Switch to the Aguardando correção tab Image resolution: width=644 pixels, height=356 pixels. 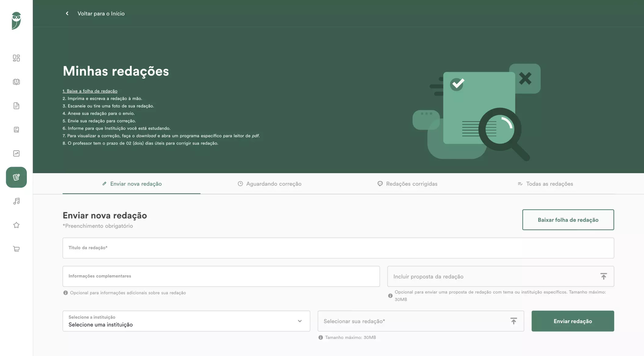[x=270, y=184]
